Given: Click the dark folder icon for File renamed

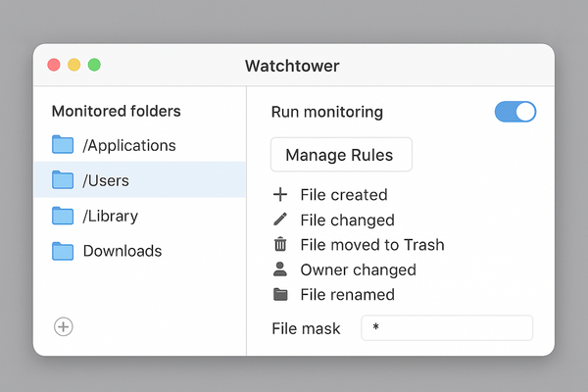Looking at the screenshot, I should tap(280, 294).
